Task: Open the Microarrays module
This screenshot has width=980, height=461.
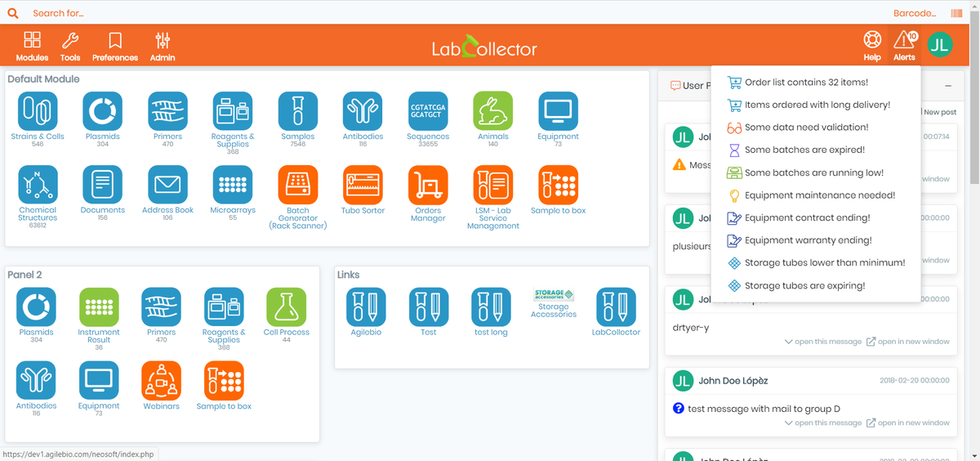Action: point(233,185)
